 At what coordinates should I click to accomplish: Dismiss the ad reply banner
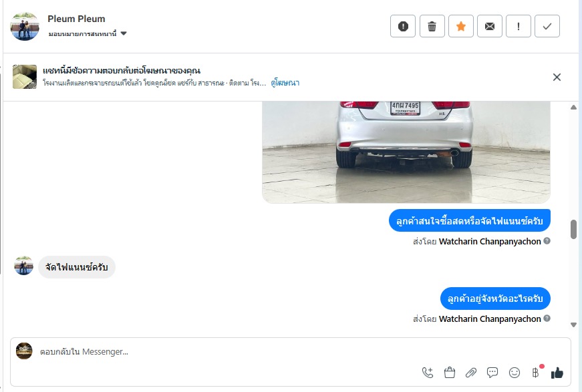557,77
